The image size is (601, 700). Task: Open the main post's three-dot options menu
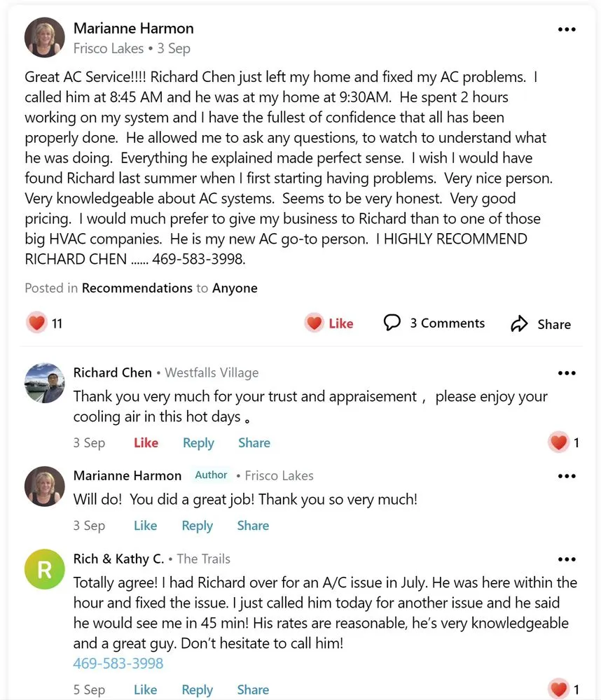point(566,30)
